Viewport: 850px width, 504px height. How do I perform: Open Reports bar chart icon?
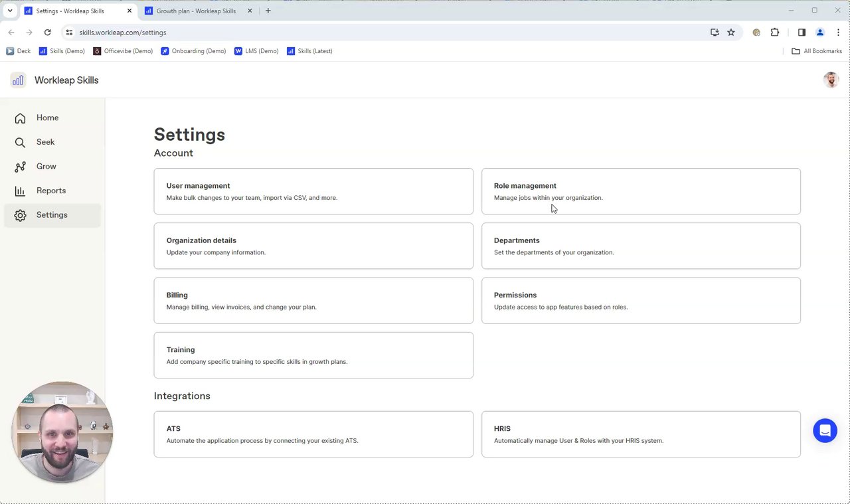[x=21, y=191]
